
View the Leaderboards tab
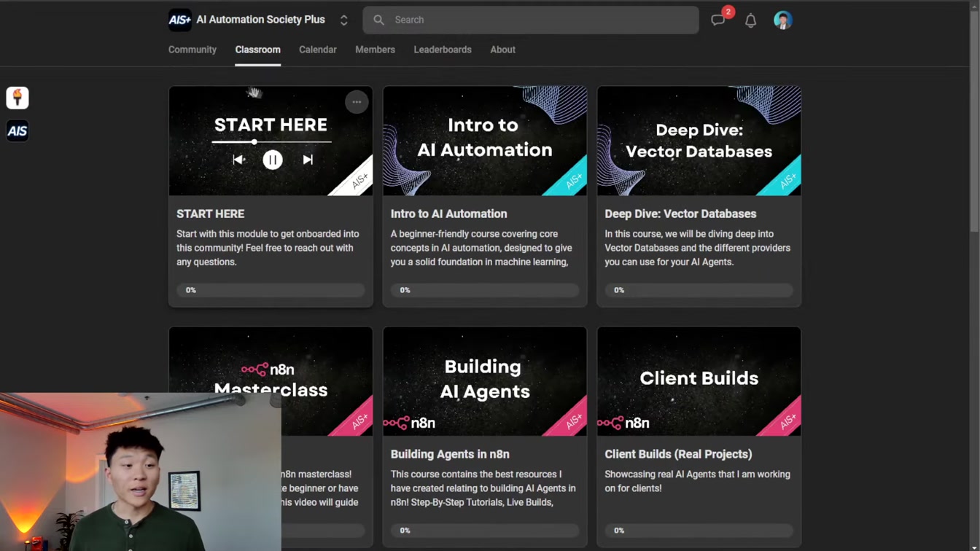[443, 50]
